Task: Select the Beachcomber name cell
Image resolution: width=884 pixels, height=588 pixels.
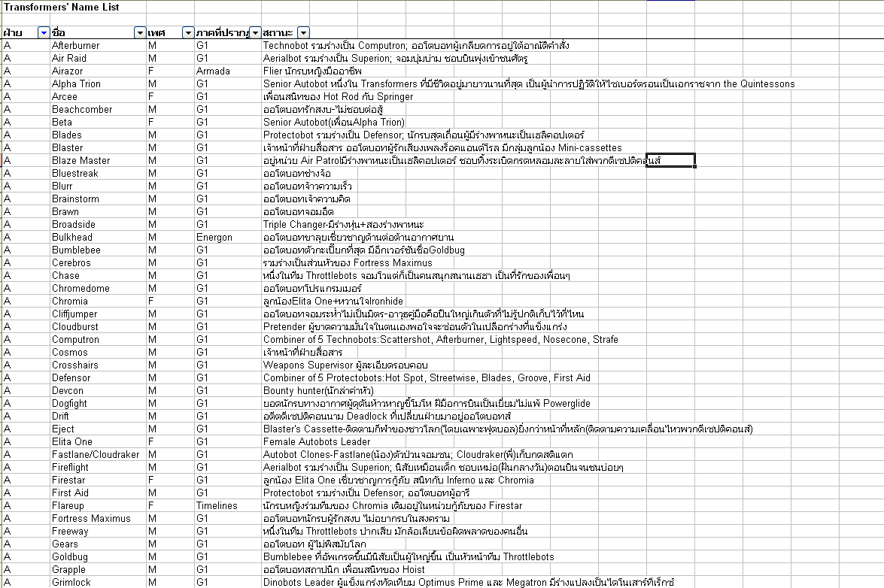Action: (x=98, y=109)
